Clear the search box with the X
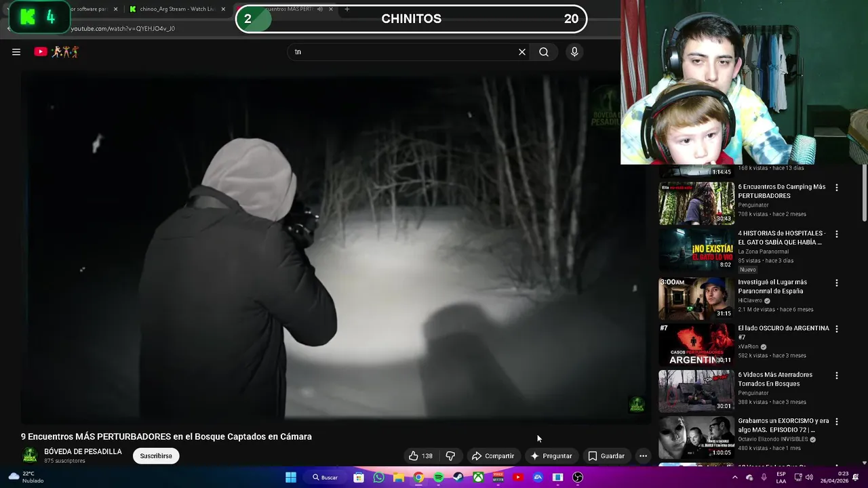The height and width of the screenshot is (488, 868). pos(522,52)
